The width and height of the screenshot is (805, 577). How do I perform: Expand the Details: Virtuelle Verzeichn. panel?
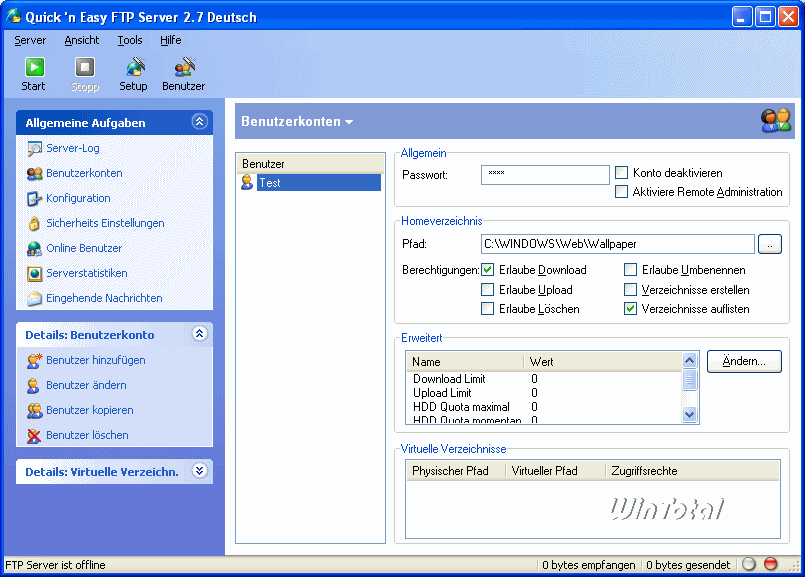(x=199, y=471)
